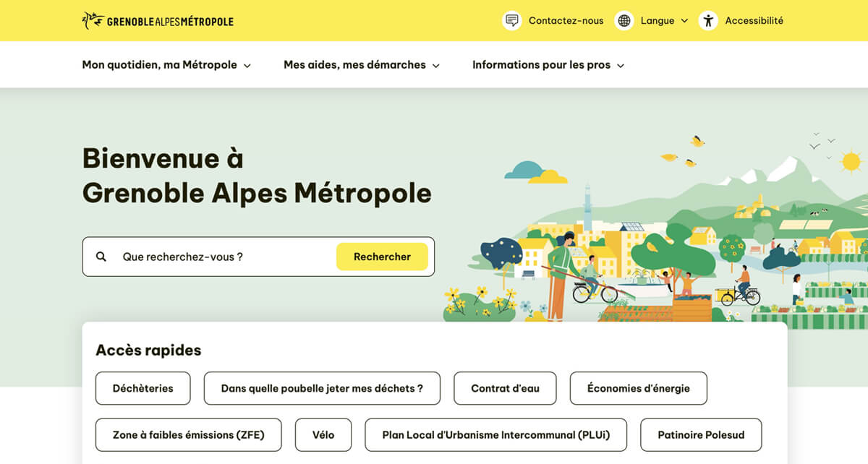Open the Déchèteries quick access link

143,388
